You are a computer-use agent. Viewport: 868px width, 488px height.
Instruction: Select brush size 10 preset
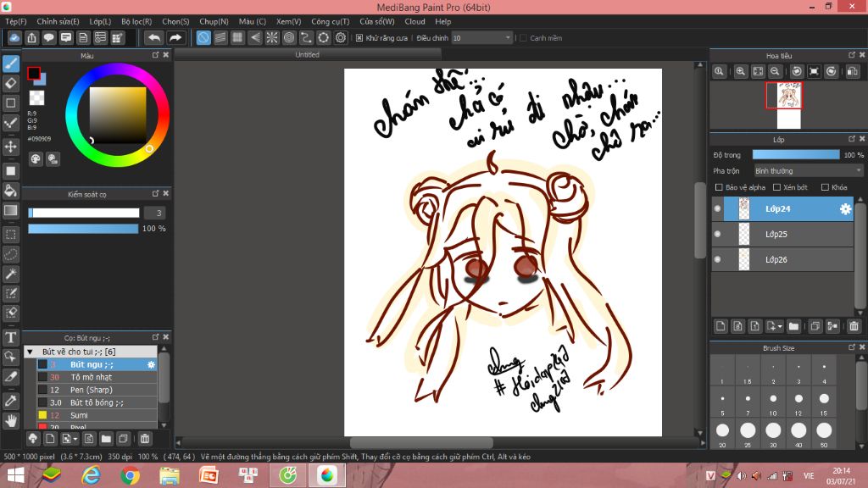[773, 402]
